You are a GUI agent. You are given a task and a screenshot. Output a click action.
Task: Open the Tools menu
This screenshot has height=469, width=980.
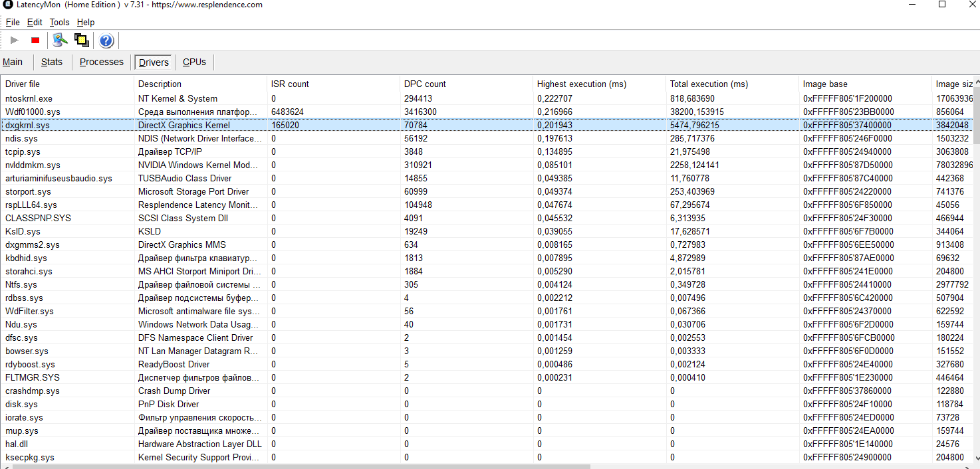coord(59,22)
